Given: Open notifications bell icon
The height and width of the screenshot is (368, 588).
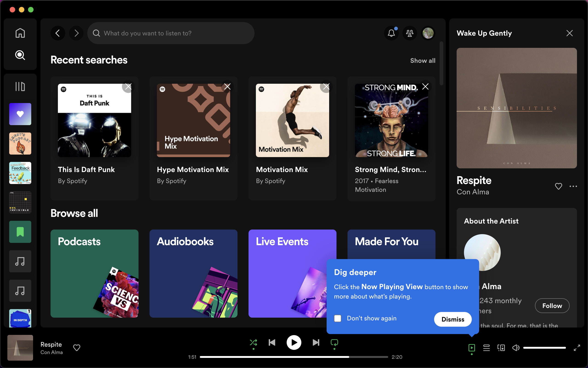Looking at the screenshot, I should pyautogui.click(x=391, y=33).
